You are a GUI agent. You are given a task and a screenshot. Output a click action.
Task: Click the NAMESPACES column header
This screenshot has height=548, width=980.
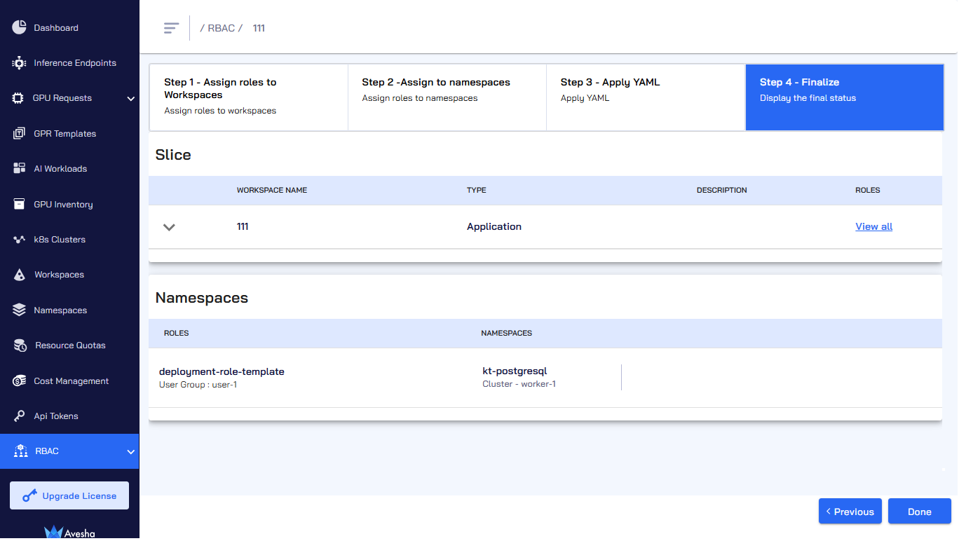pos(507,334)
